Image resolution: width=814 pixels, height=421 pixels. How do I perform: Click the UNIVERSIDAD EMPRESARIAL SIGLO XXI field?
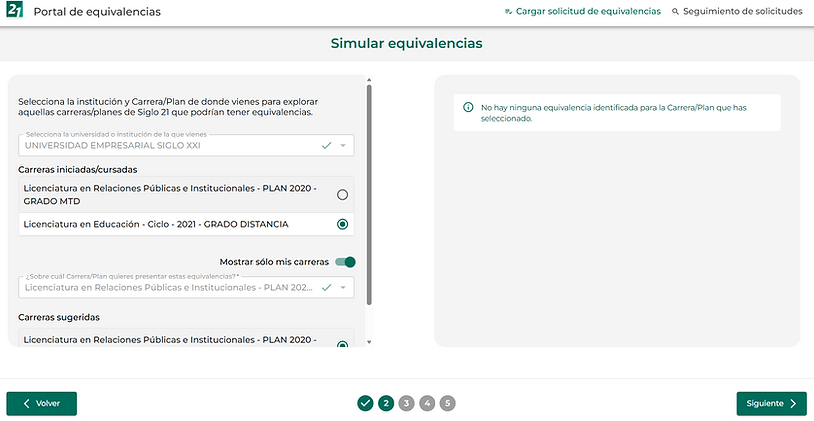point(186,145)
